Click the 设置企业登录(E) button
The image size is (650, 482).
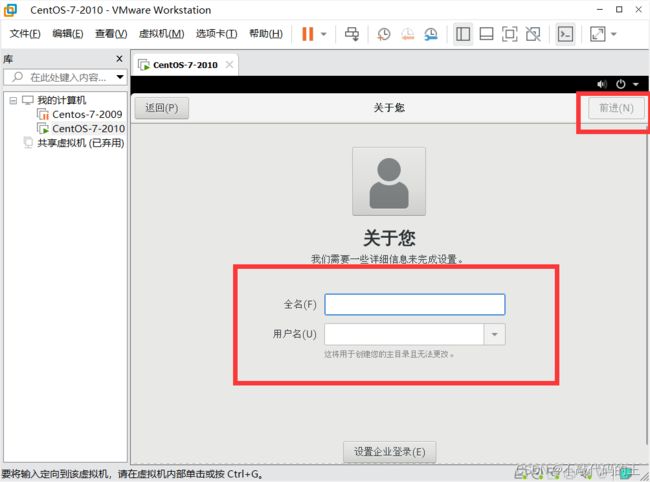pos(389,452)
